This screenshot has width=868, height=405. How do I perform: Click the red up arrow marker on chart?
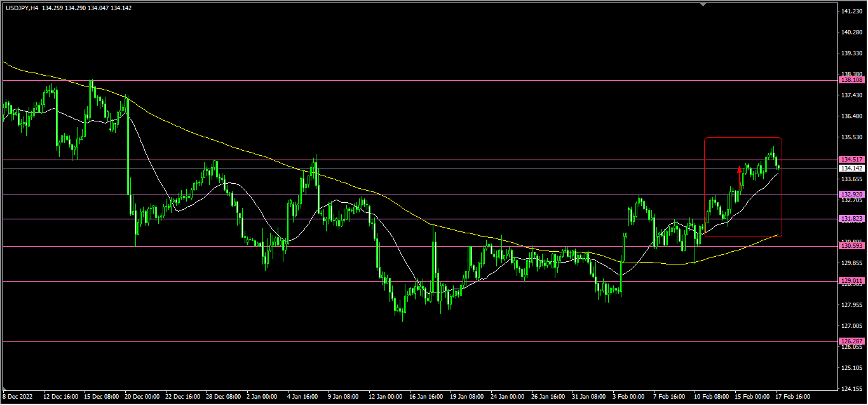[739, 170]
